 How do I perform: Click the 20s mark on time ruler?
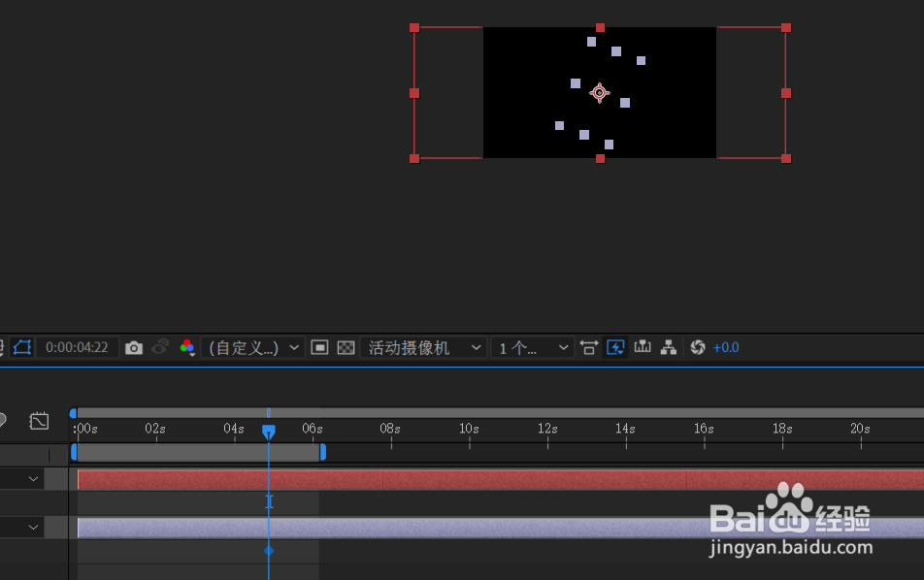point(860,429)
